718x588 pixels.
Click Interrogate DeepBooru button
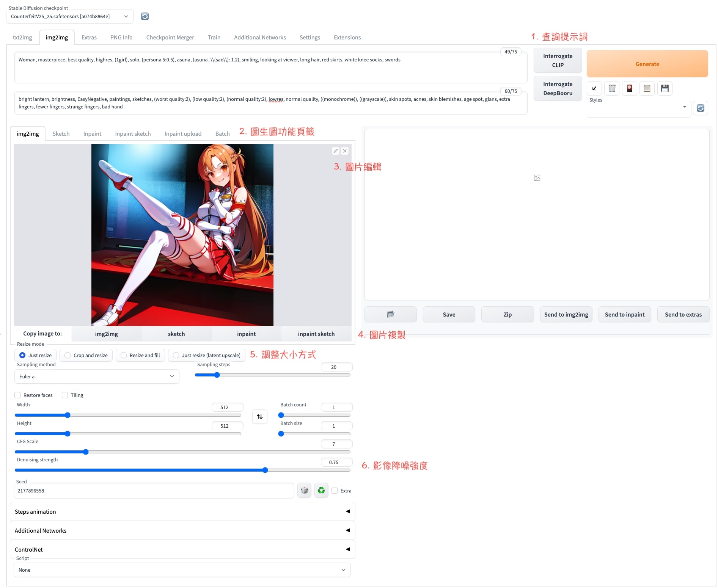point(558,88)
